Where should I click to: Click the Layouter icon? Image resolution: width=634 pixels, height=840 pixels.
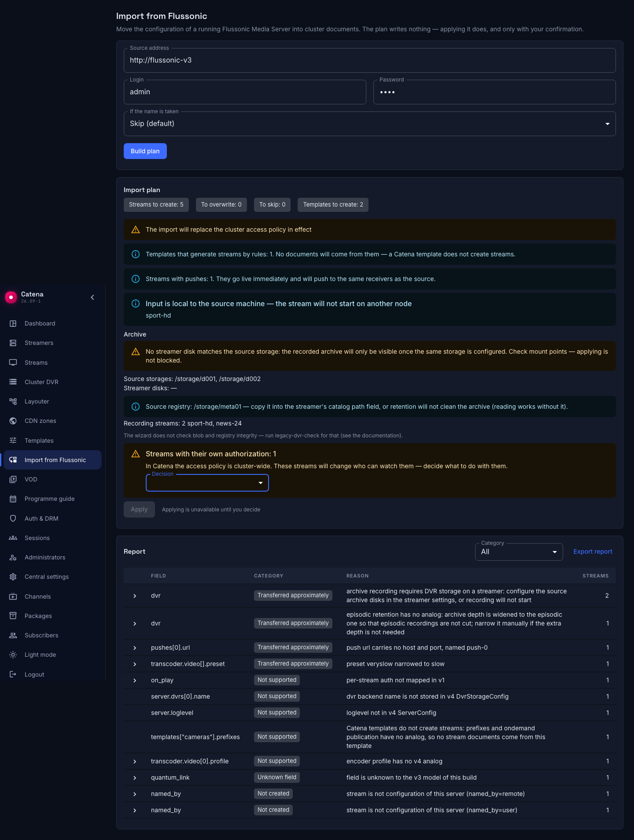(13, 401)
